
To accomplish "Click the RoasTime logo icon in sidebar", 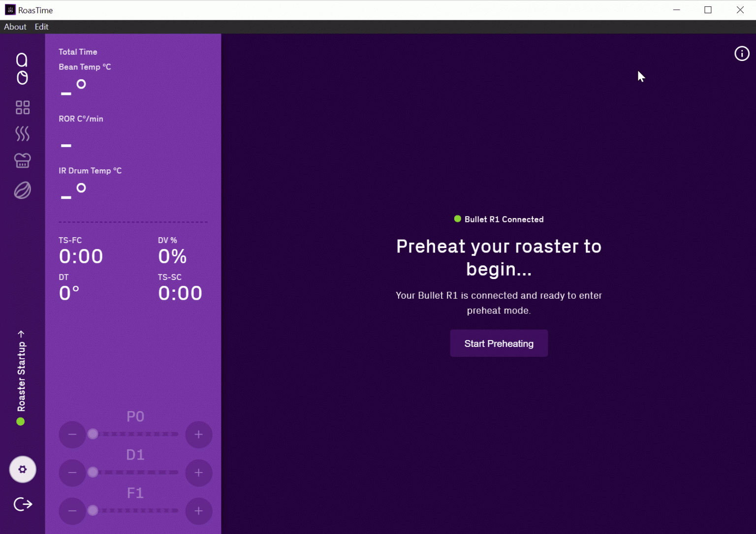I will coord(22,69).
